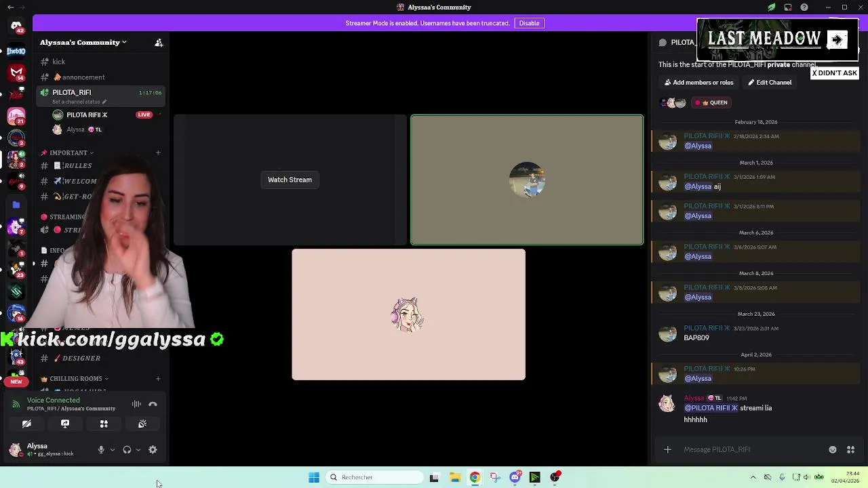868x488 pixels.
Task: Select PILOTA_RIFI voice channel
Action: [72, 92]
